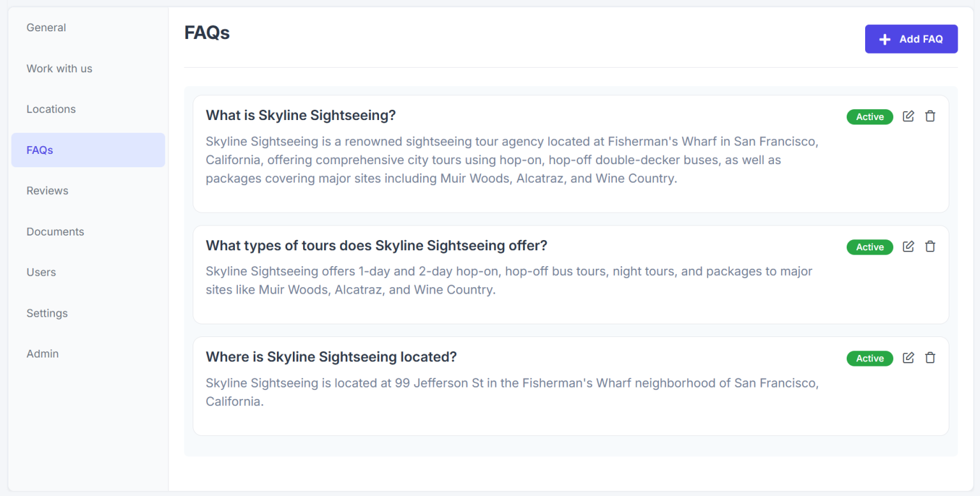Click the plus icon in Add FAQ
Screen dimensions: 980x496
(884, 40)
